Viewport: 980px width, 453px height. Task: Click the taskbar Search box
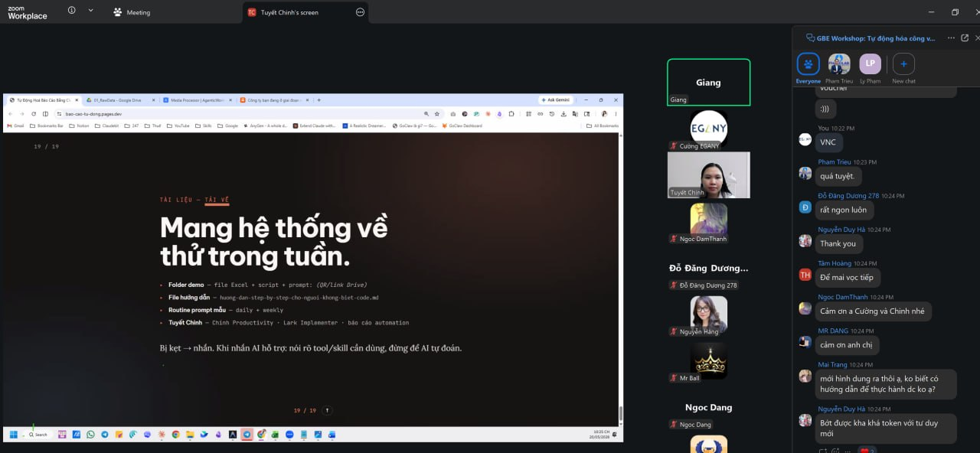point(38,434)
